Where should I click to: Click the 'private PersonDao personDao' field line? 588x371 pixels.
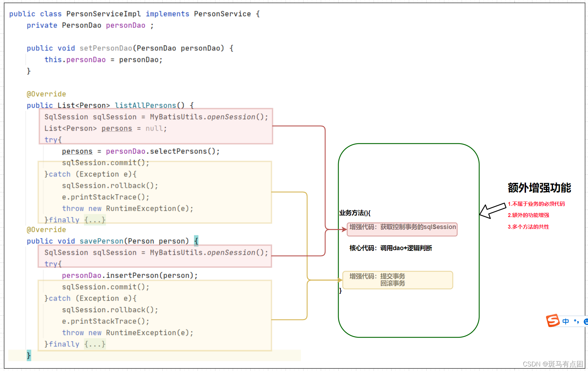pos(90,25)
